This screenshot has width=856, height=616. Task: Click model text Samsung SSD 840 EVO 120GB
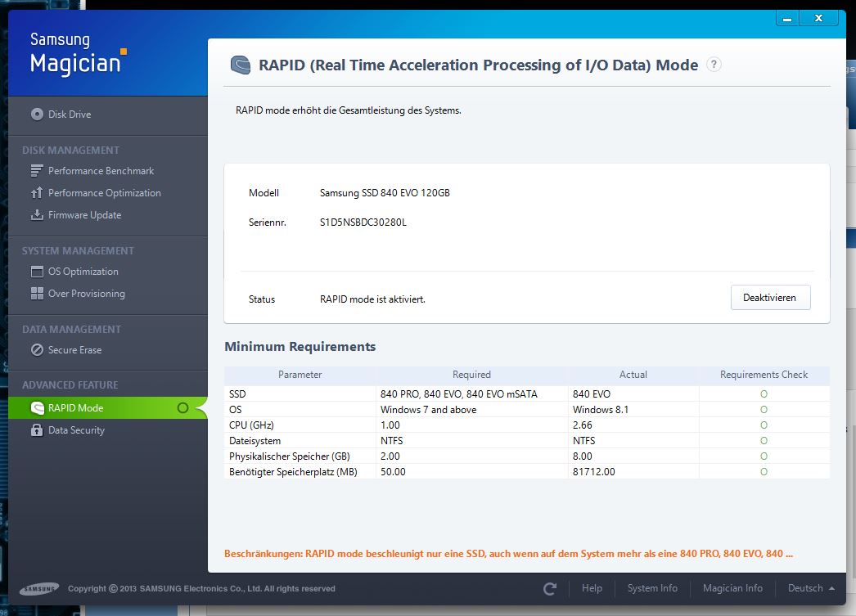(385, 192)
